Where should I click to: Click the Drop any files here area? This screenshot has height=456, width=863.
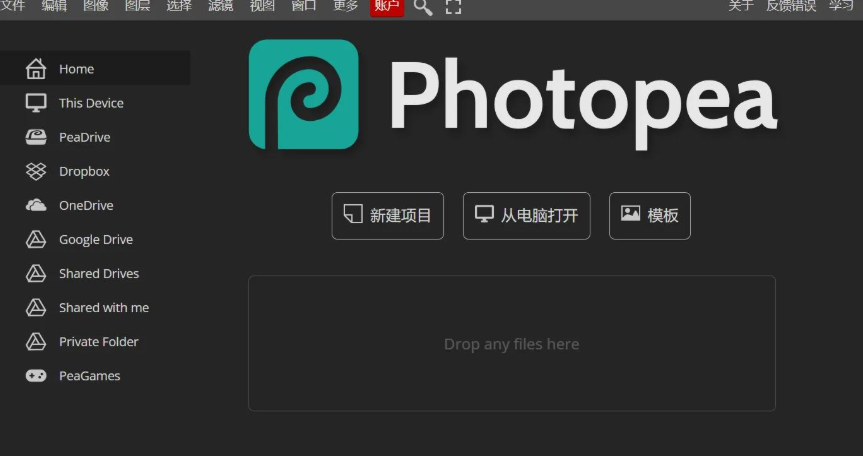512,343
